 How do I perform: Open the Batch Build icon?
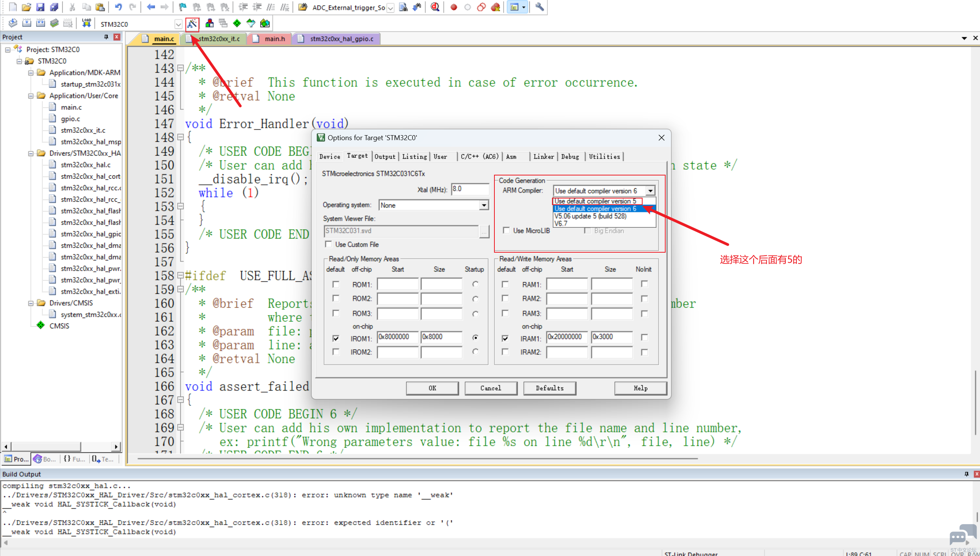click(x=54, y=23)
